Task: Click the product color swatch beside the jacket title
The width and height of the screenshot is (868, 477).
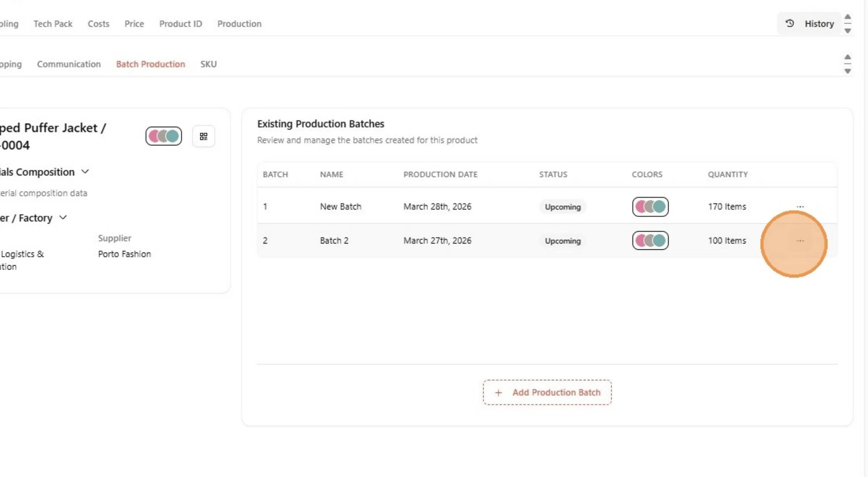Action: [x=163, y=136]
